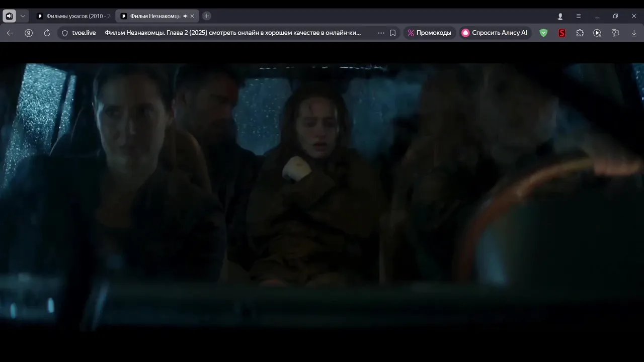The image size is (644, 362).
Task: Open the Промокоды button
Action: click(429, 33)
